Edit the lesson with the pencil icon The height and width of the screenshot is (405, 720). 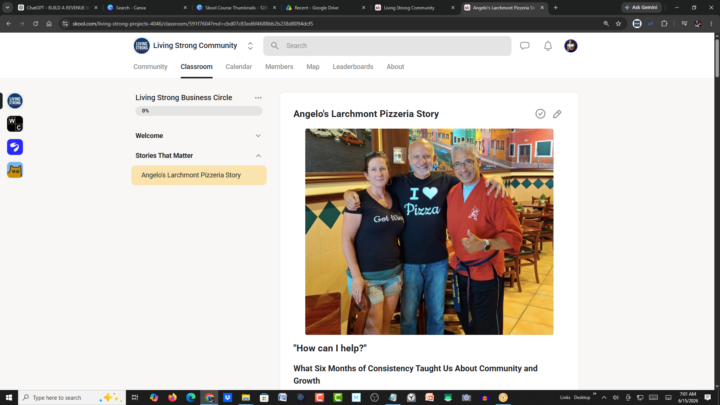tap(557, 114)
